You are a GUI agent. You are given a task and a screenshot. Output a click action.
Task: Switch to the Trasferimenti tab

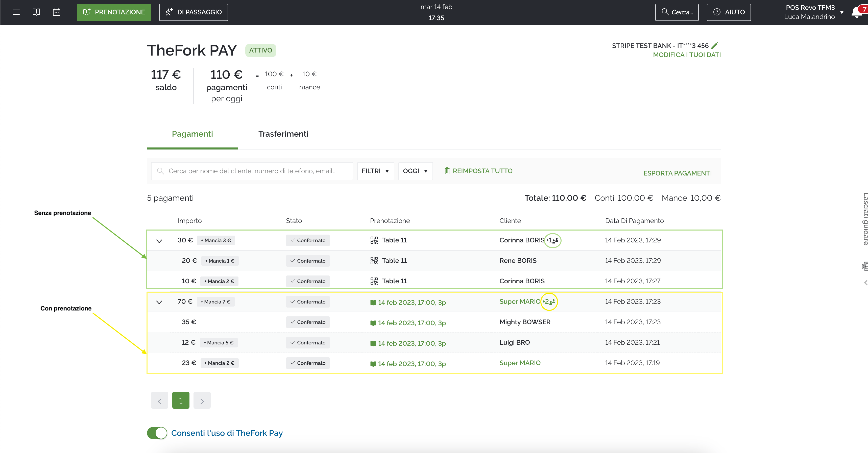[x=283, y=134]
